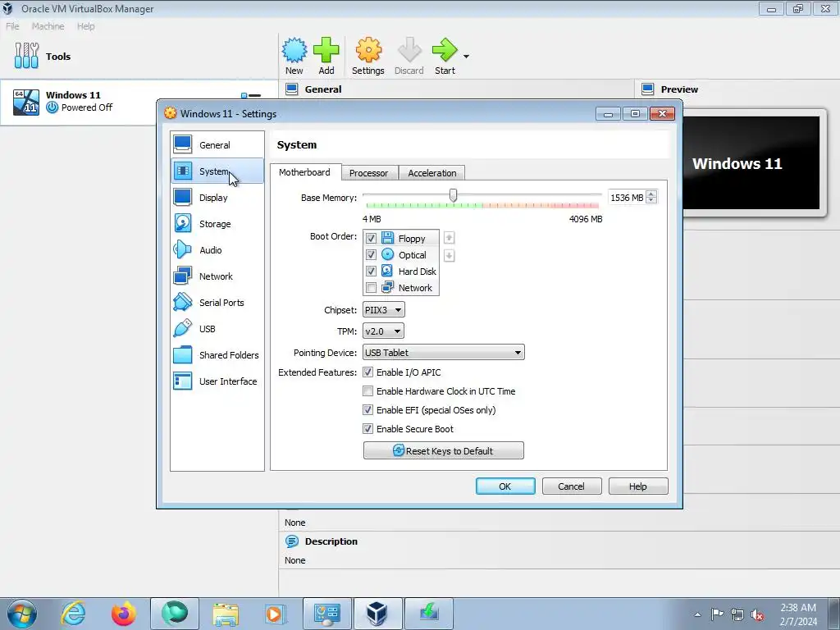
Task: Click OK in Settings dialog
Action: (x=505, y=486)
